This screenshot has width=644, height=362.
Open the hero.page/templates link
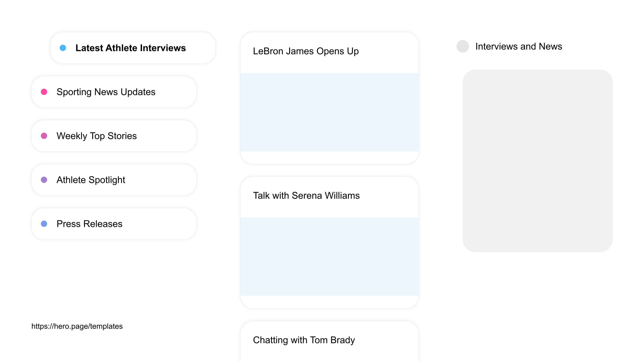point(77,326)
